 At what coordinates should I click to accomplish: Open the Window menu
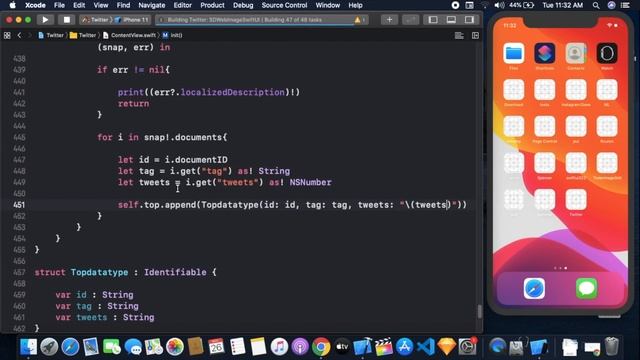pos(328,5)
